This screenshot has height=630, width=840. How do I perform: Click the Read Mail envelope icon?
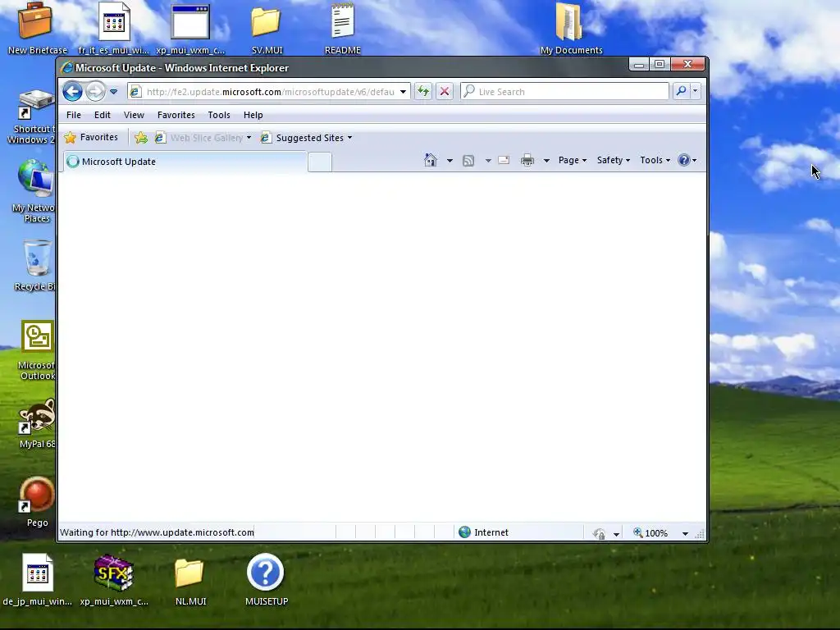click(x=504, y=160)
